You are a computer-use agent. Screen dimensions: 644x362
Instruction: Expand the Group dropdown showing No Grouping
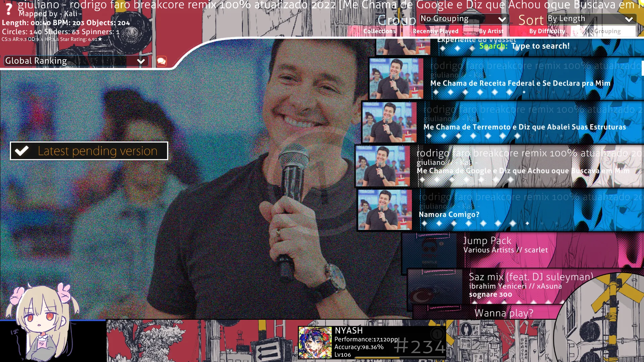tap(464, 19)
